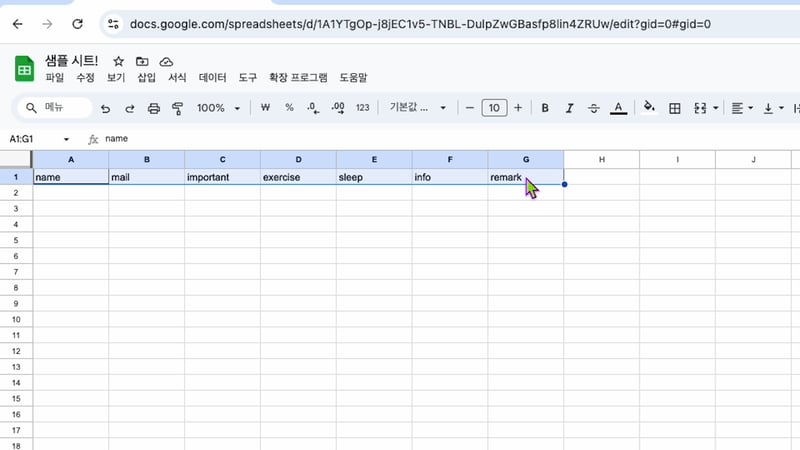Open the 수정 menu
Screen dimensions: 800x450
click(85, 78)
